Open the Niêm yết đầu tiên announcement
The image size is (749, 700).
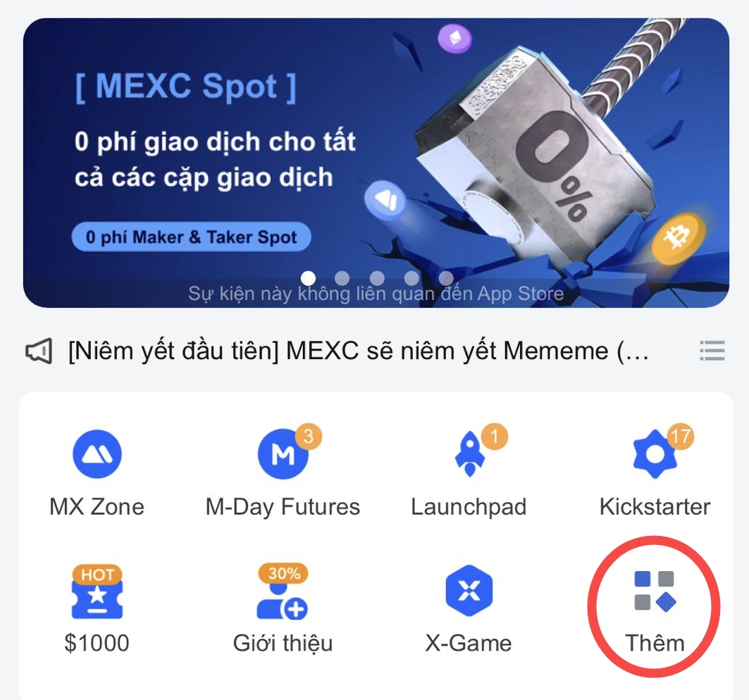(358, 351)
